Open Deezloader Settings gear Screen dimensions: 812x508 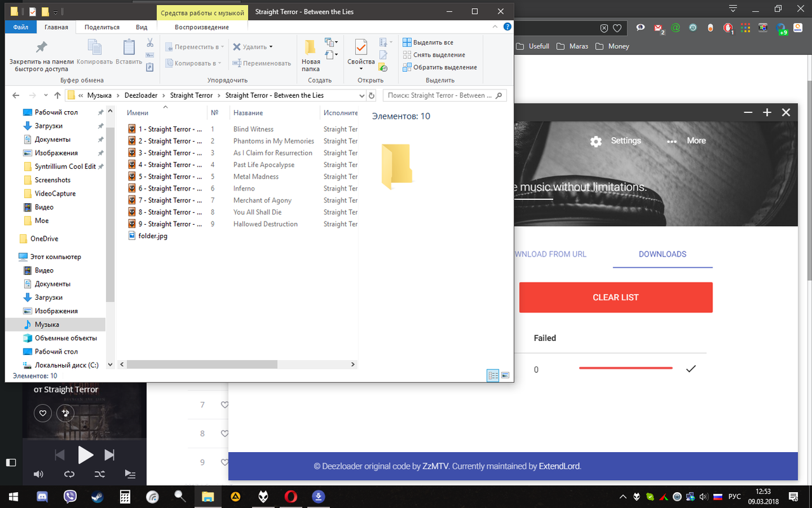[x=596, y=142]
